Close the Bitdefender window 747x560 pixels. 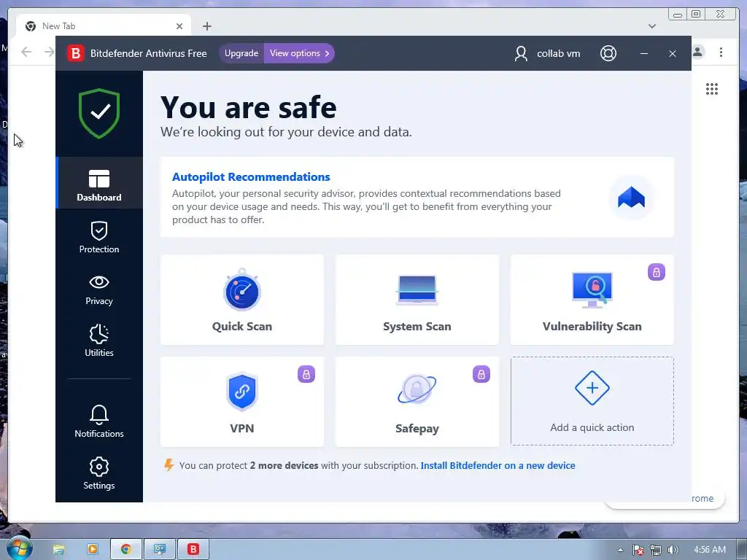[673, 53]
